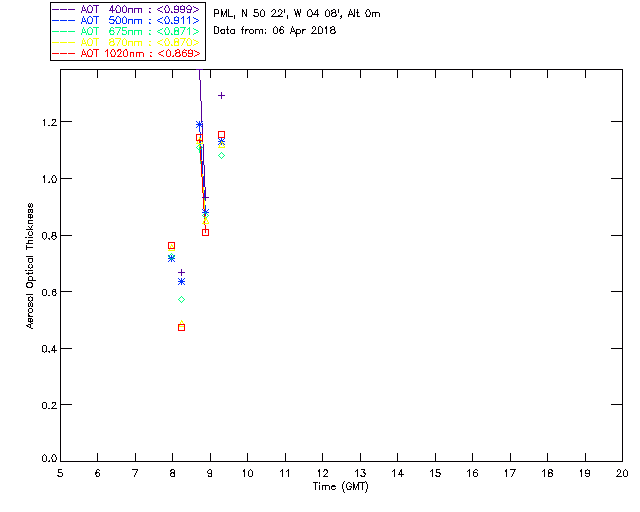Click the purple plus marker near 0.67

(182, 272)
